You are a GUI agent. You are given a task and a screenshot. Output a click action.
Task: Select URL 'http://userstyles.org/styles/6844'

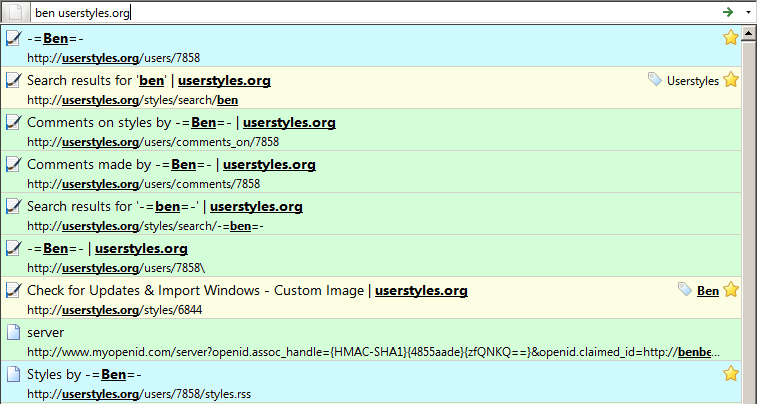114,310
